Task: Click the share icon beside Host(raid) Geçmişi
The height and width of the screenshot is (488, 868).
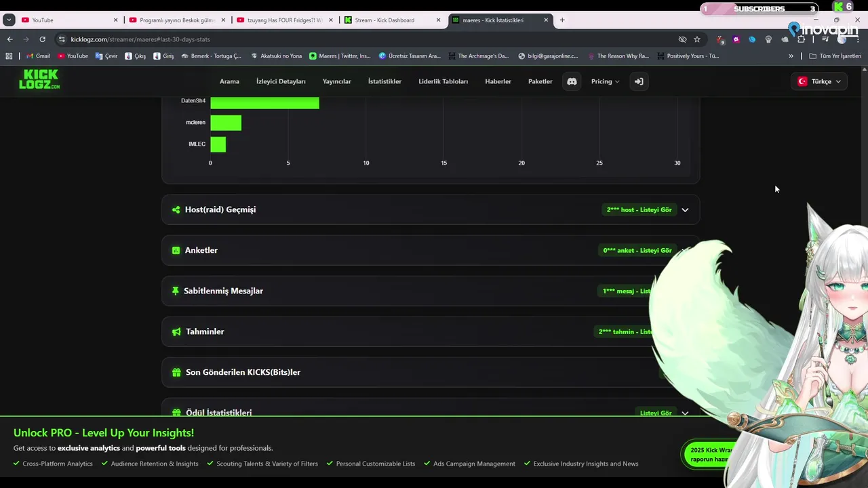Action: click(176, 209)
